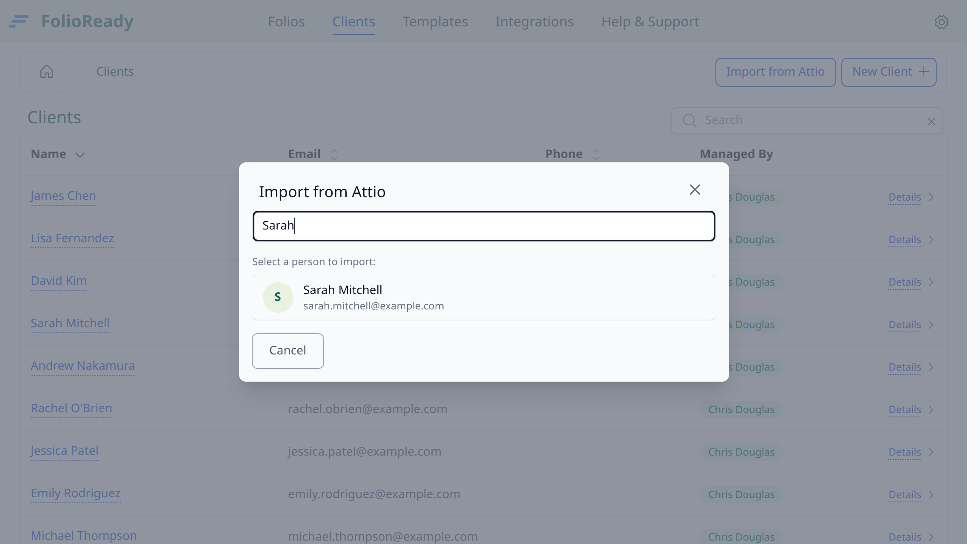Go to the Integrations tab

coord(534,22)
